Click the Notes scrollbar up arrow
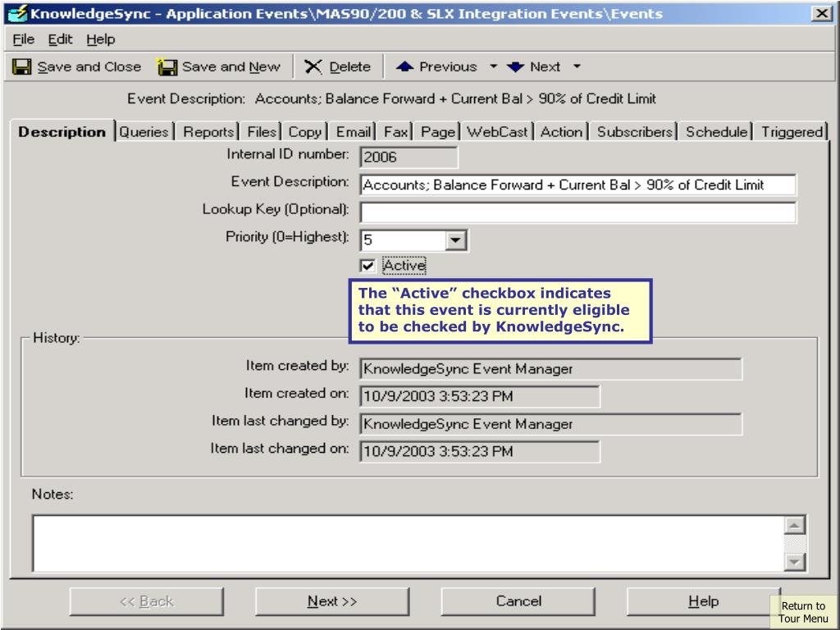 tap(795, 526)
